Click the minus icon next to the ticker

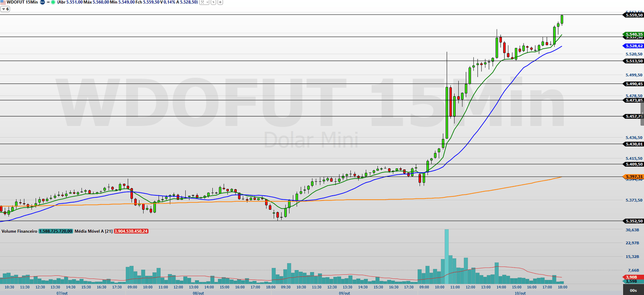[48, 2]
